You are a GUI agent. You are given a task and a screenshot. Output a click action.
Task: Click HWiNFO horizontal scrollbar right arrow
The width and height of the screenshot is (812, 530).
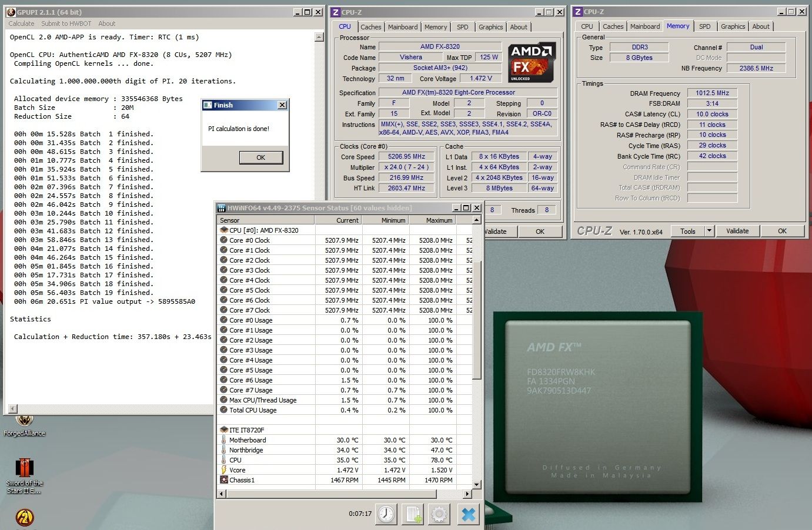(468, 494)
